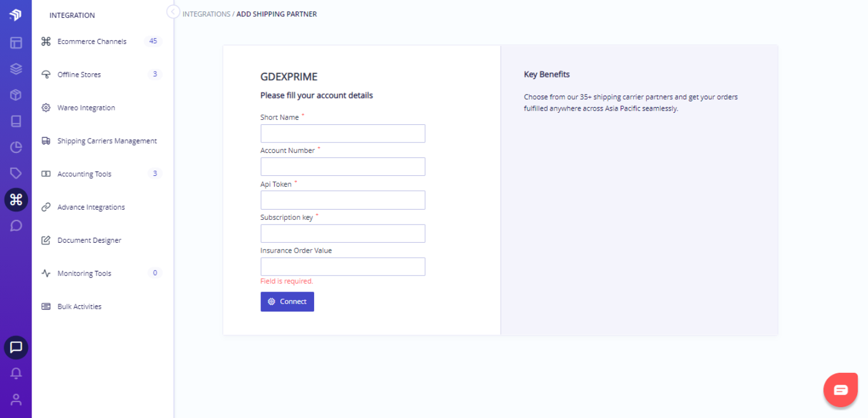Open the dashboard layout icon in left rail
This screenshot has height=418, width=868.
coord(16,42)
